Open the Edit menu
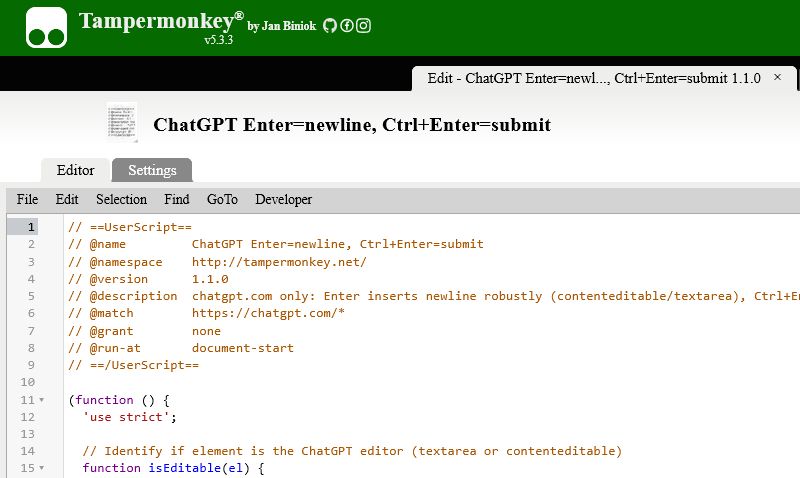 tap(67, 199)
